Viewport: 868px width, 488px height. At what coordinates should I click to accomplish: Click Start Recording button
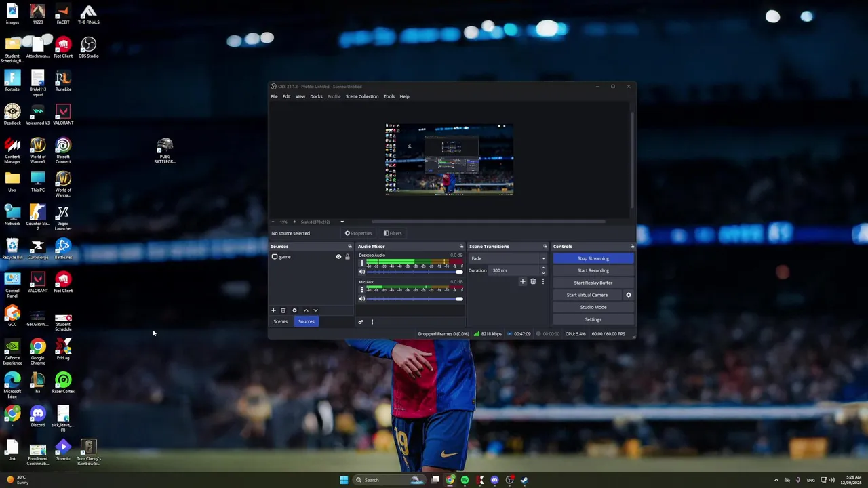(x=593, y=270)
